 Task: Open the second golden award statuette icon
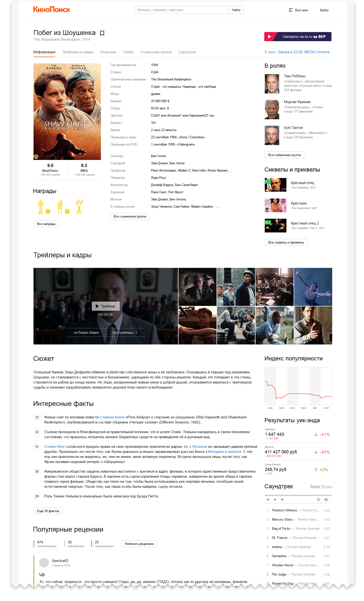[60, 207]
